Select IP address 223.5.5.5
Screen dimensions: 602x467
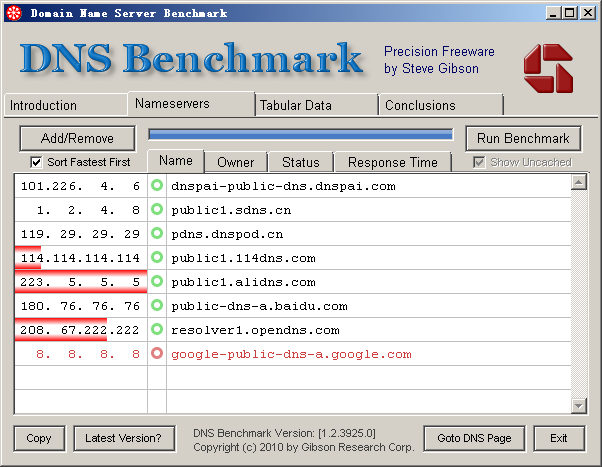click(x=80, y=282)
